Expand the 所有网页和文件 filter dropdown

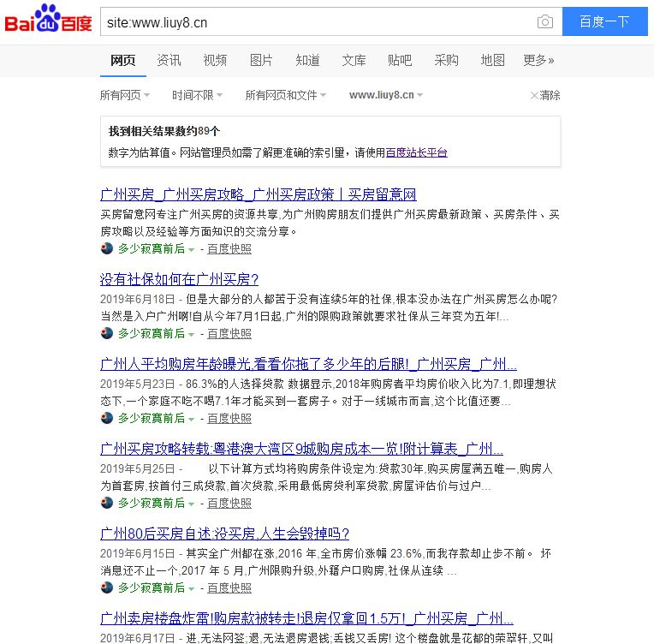click(x=286, y=95)
